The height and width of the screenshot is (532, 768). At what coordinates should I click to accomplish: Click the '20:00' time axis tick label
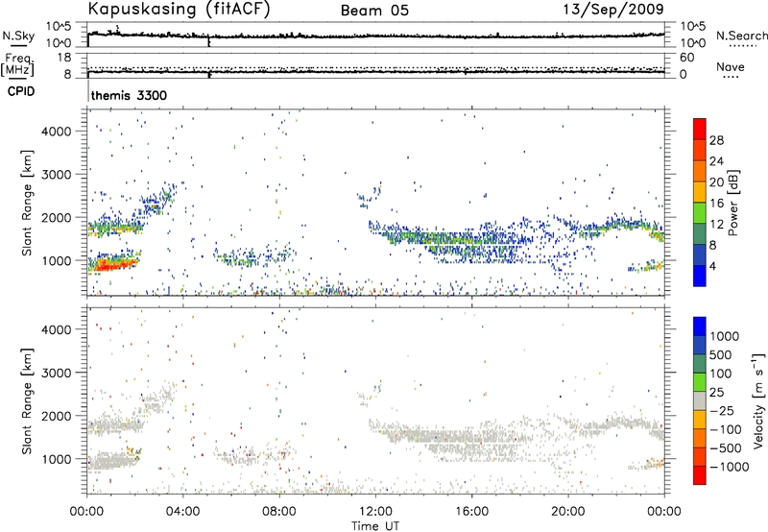pyautogui.click(x=568, y=512)
